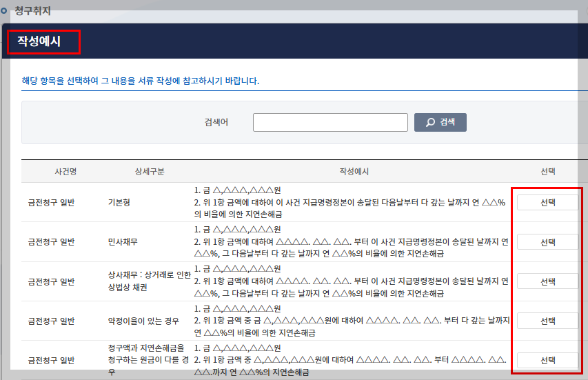Click 선택 for the 민사채무 row
The image size is (588, 380).
coord(547,242)
